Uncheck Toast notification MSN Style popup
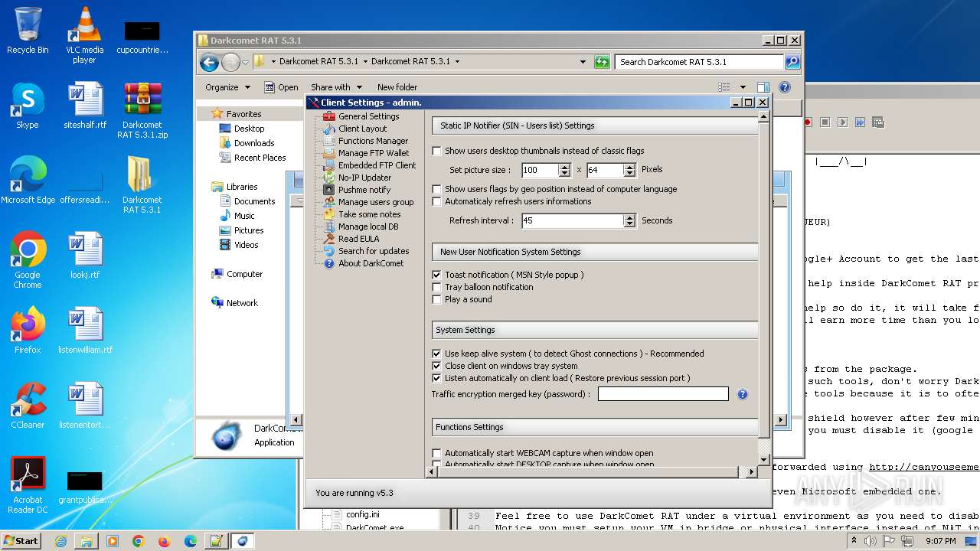 (437, 275)
